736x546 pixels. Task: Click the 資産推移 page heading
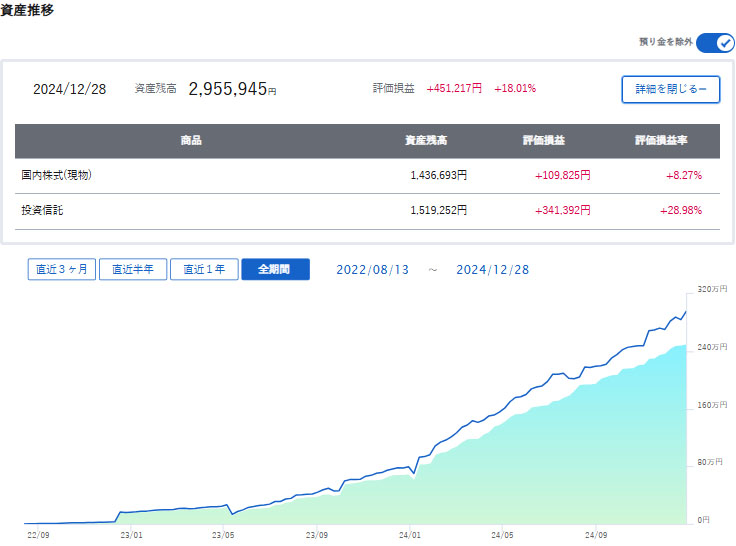coord(28,12)
